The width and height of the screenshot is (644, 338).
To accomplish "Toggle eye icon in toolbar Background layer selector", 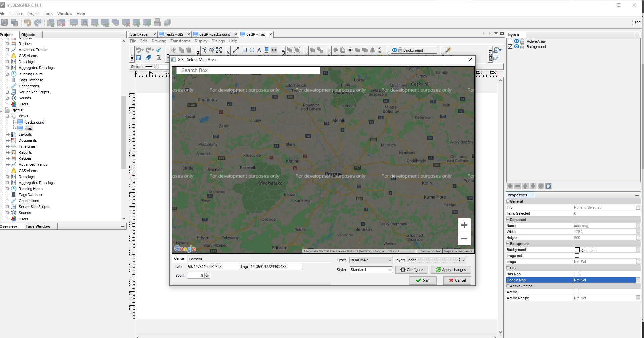I will pyautogui.click(x=395, y=50).
